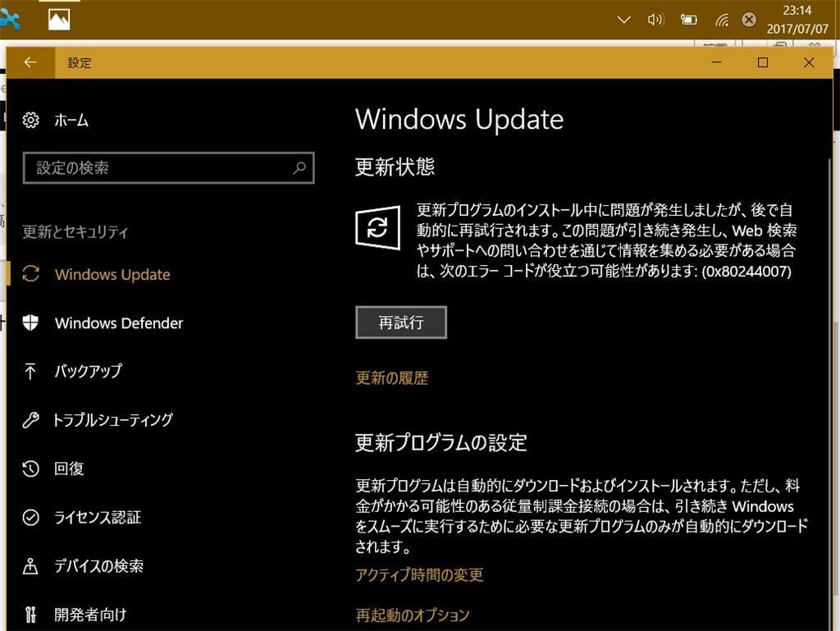Click the バックアップ upload arrow icon
840x631 pixels.
click(30, 371)
